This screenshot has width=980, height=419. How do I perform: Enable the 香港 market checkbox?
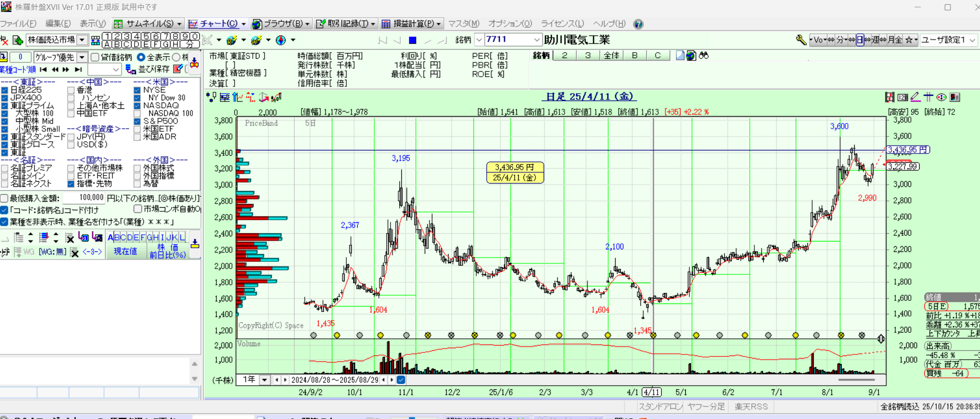point(71,90)
